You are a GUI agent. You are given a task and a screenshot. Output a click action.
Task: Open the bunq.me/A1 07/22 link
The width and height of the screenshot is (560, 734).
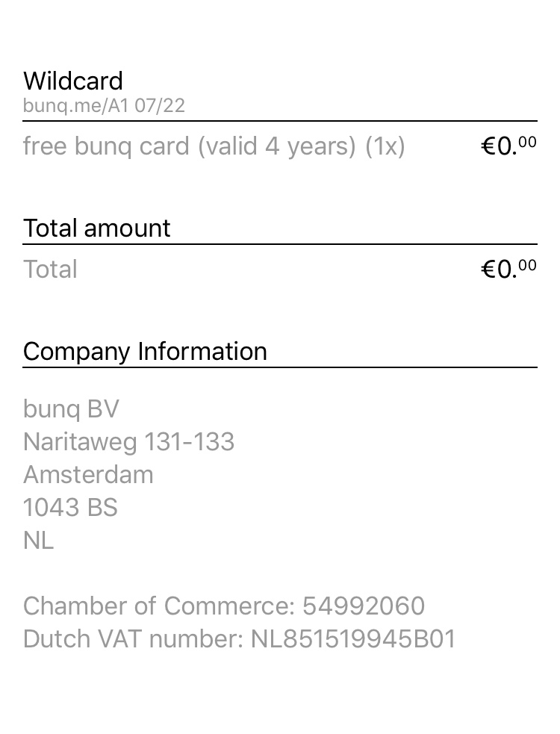(104, 106)
